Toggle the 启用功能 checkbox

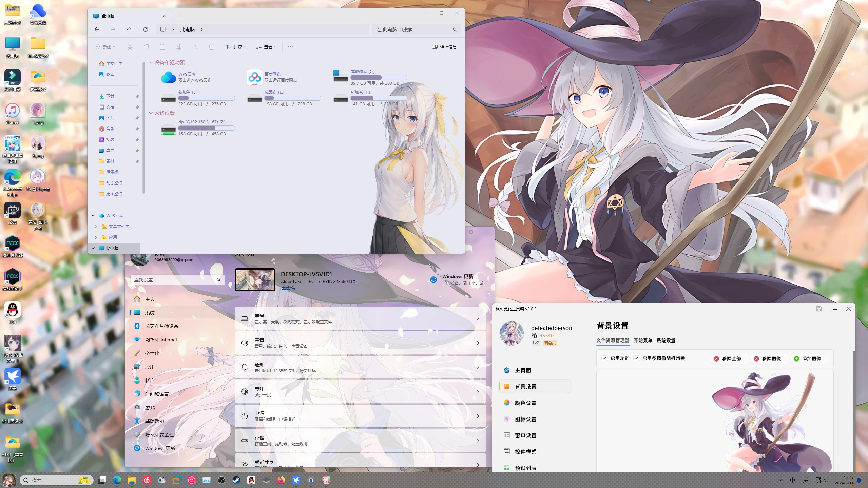[x=604, y=358]
